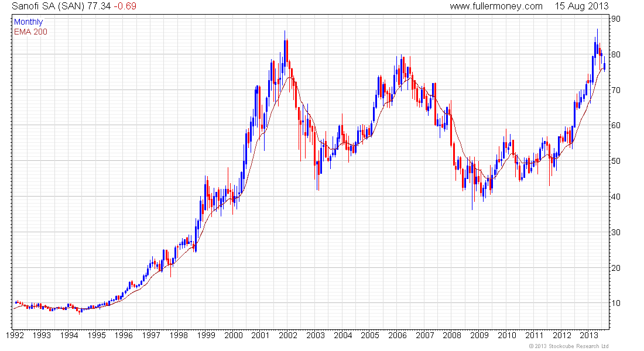Click the 2001 year label
Screen dimensions: 644x351
(x=261, y=335)
